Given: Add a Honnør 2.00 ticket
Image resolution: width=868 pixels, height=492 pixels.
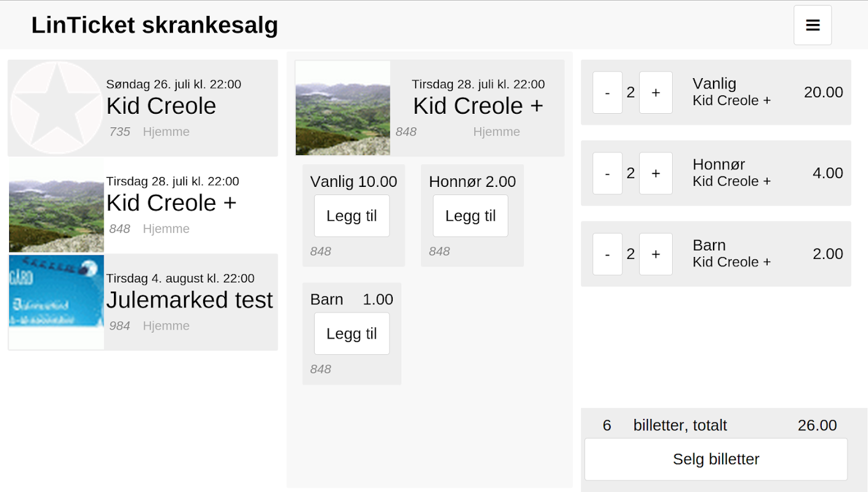Looking at the screenshot, I should coord(470,216).
